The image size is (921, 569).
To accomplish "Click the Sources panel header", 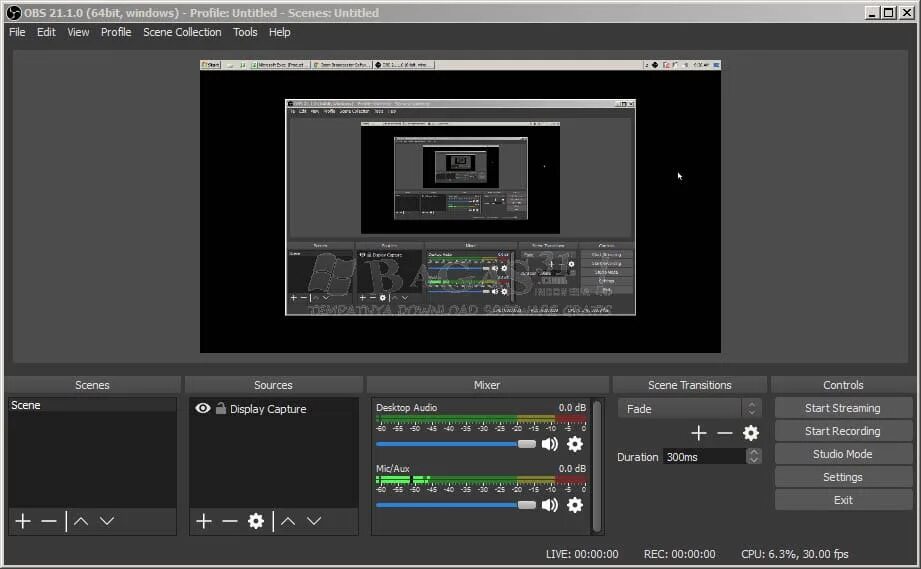I will tap(273, 385).
